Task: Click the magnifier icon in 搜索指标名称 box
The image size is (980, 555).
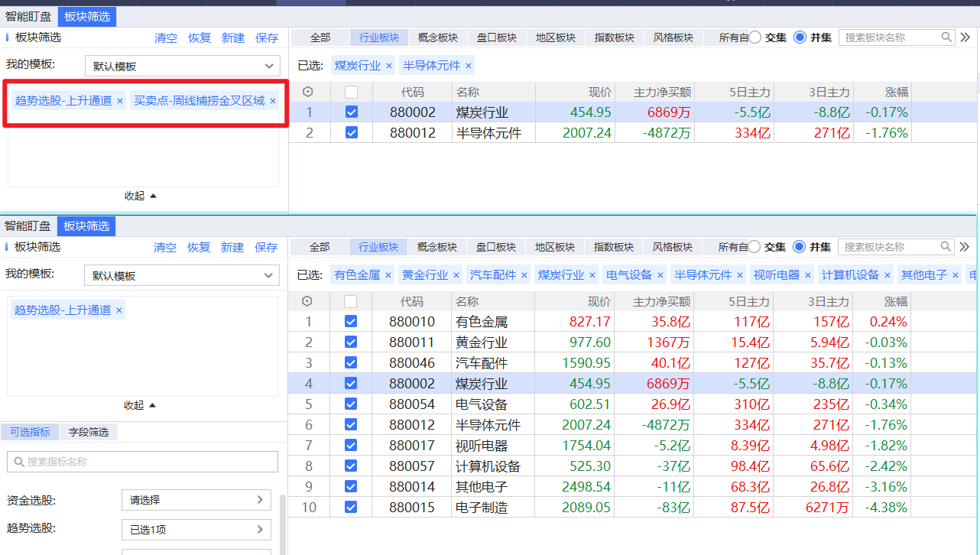Action: (x=18, y=462)
